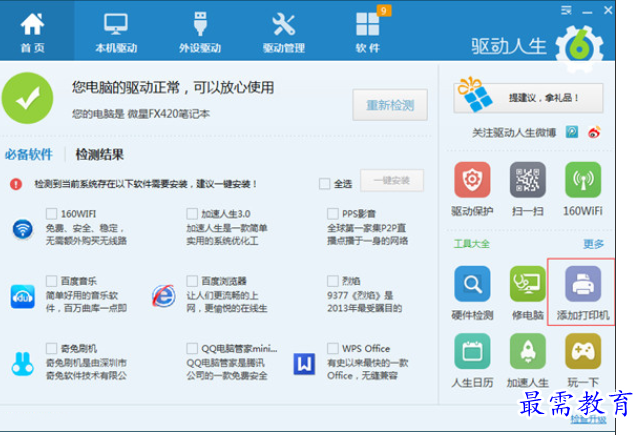Click the 工具大全 heading
This screenshot has height=435, width=641.
tap(471, 244)
